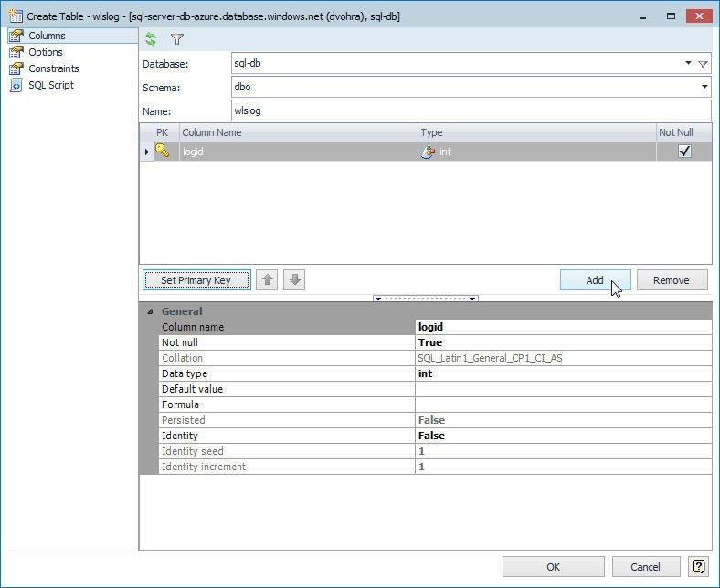Click the splitter collapse handle arrows

(x=426, y=299)
